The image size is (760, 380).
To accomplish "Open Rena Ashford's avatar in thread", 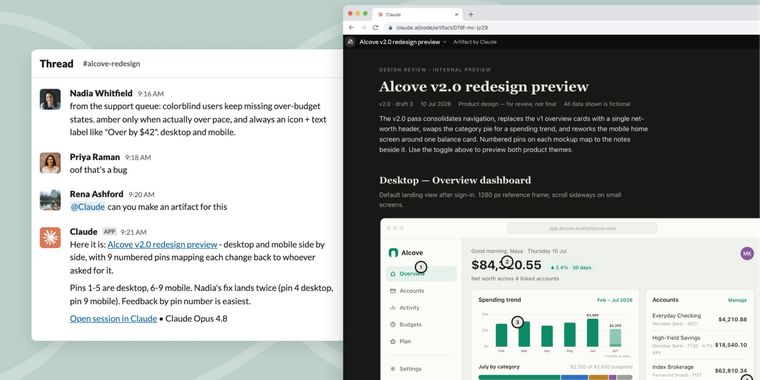I will point(50,200).
